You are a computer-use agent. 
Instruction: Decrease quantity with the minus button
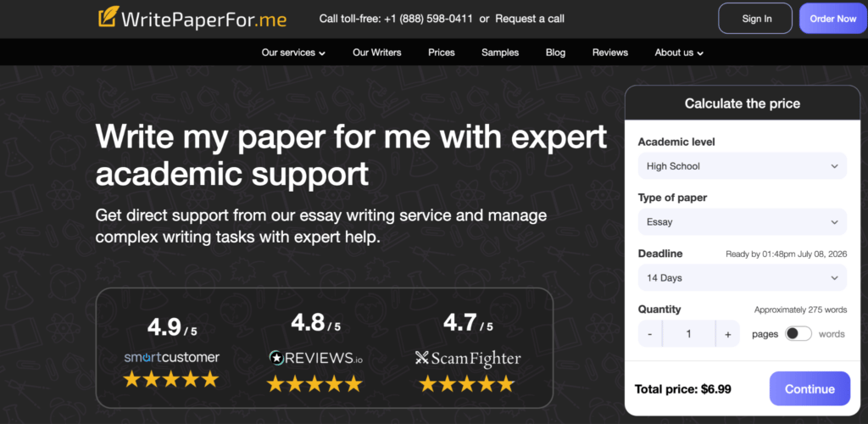coord(650,334)
